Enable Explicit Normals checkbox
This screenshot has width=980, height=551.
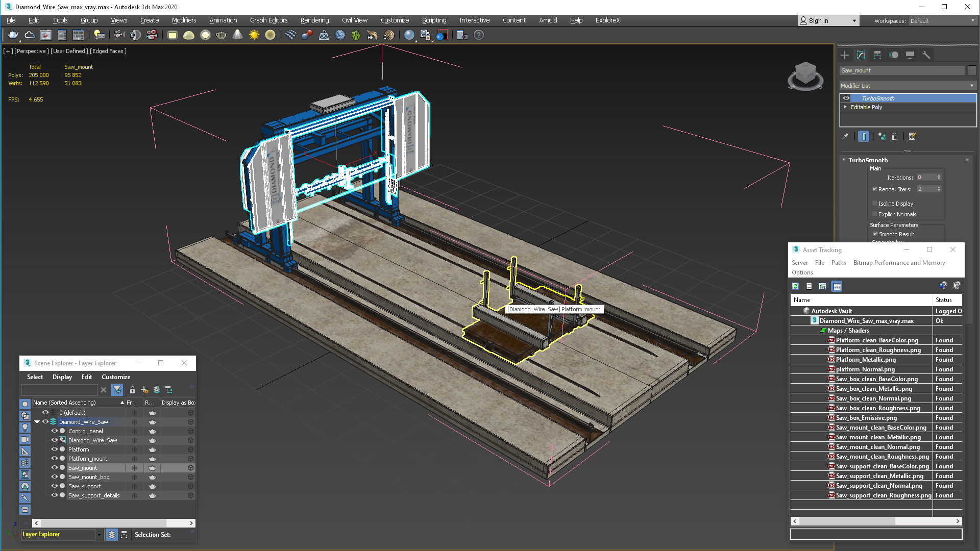coord(875,214)
